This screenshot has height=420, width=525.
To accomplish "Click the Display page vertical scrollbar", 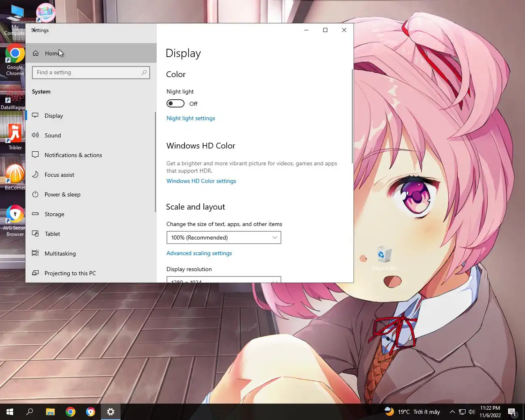I will pyautogui.click(x=352, y=116).
